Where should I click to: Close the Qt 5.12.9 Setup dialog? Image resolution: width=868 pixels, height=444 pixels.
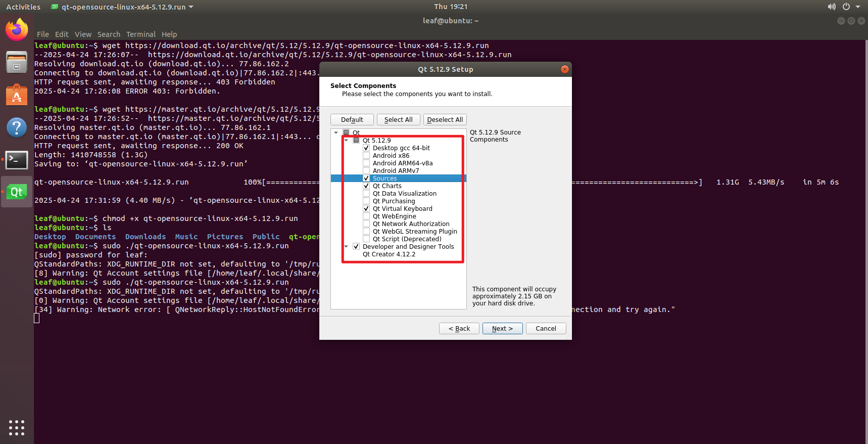565,69
